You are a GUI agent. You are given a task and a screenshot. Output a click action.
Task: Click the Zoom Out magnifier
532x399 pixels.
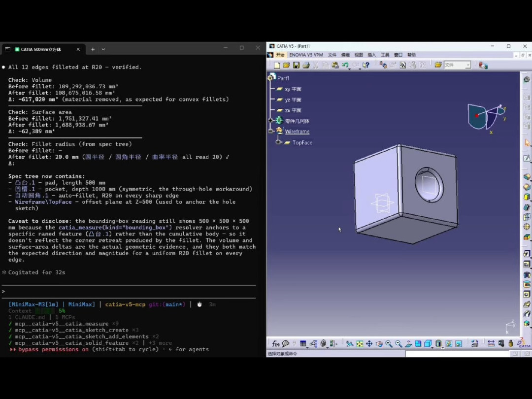coord(399,344)
